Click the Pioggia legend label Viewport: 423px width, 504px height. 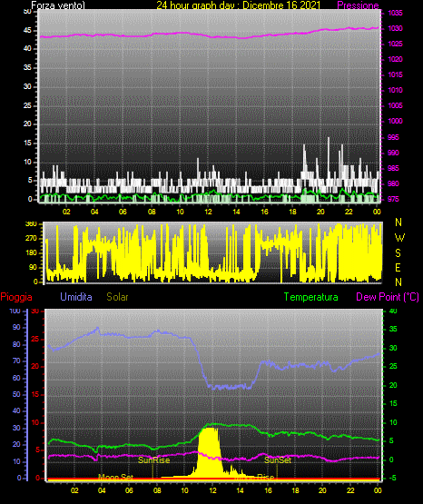[16, 297]
